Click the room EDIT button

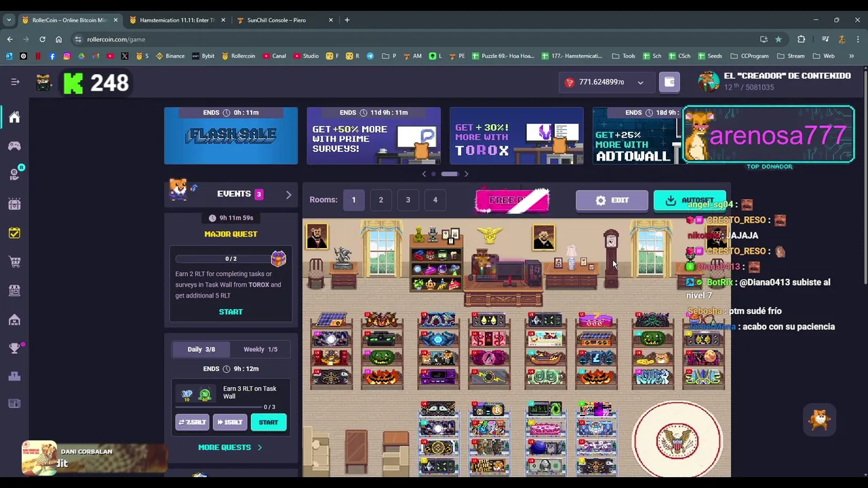click(612, 201)
